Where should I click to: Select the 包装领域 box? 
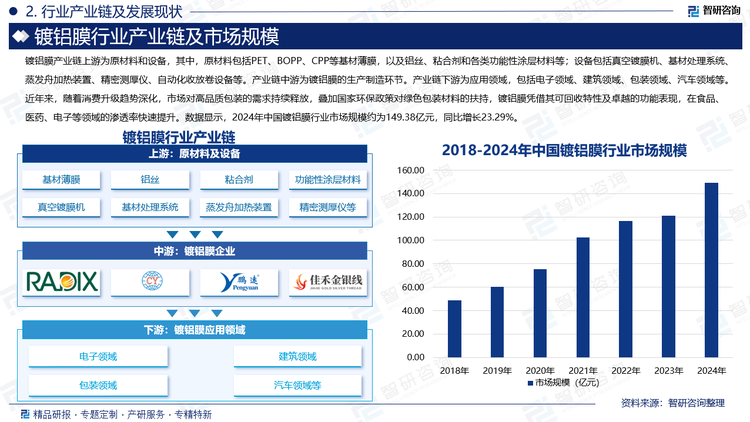pos(98,386)
